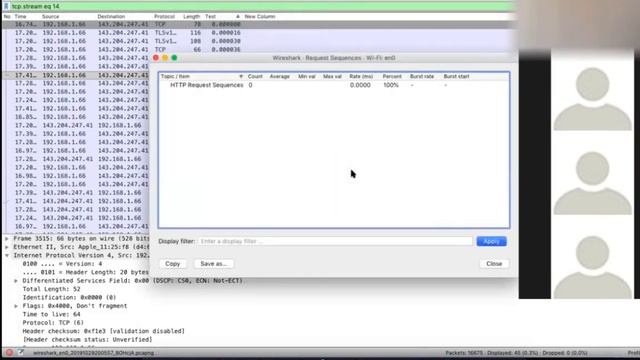Click the Close button in Request Sequences dialog
The width and height of the screenshot is (640, 360).
[494, 264]
